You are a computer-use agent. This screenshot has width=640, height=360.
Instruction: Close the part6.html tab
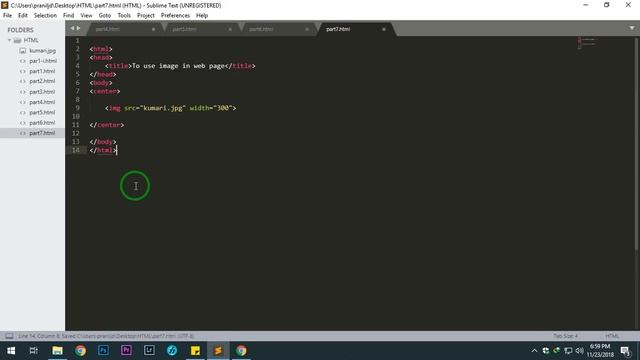307,29
